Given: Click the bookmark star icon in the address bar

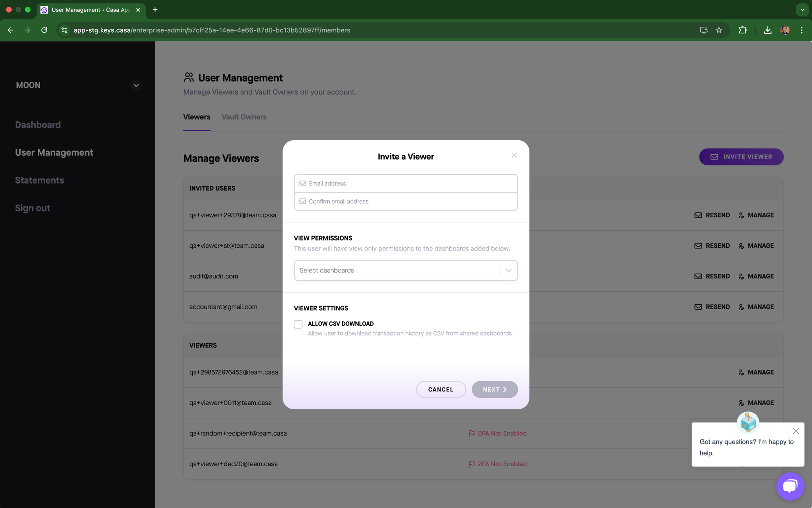Looking at the screenshot, I should [719, 30].
